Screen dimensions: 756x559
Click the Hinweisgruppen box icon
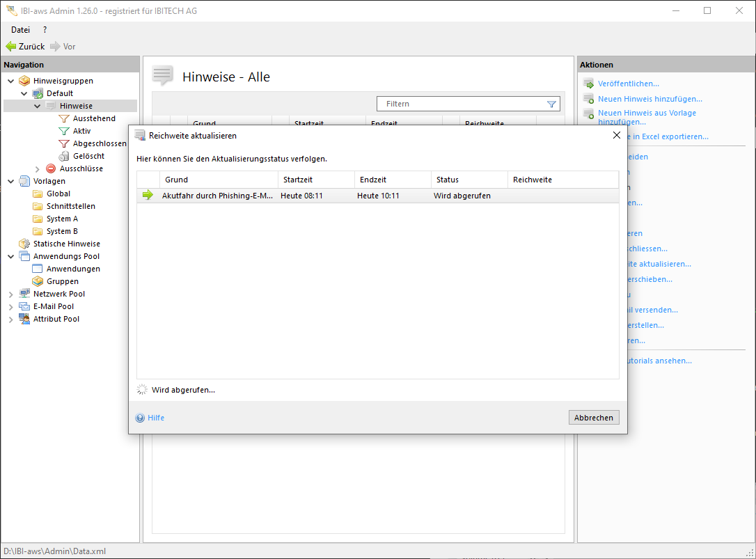24,81
